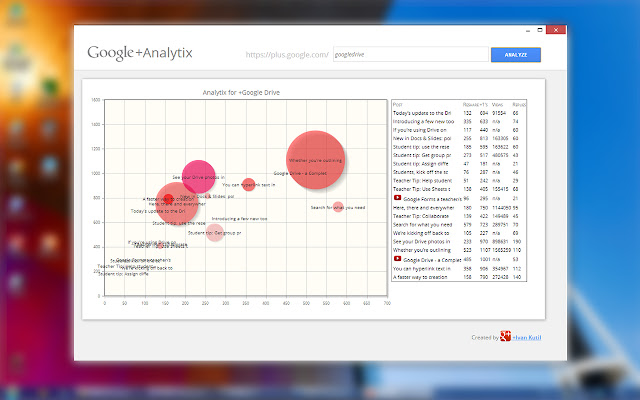The height and width of the screenshot is (400, 640).
Task: Select table row Teacher Tip: Help student
Action: pyautogui.click(x=459, y=180)
